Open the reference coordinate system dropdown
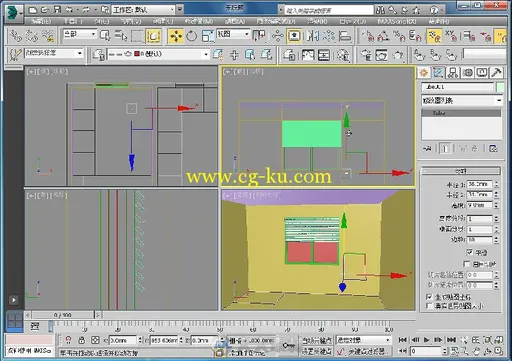Viewport: 512px width, 361px height. pyautogui.click(x=232, y=34)
